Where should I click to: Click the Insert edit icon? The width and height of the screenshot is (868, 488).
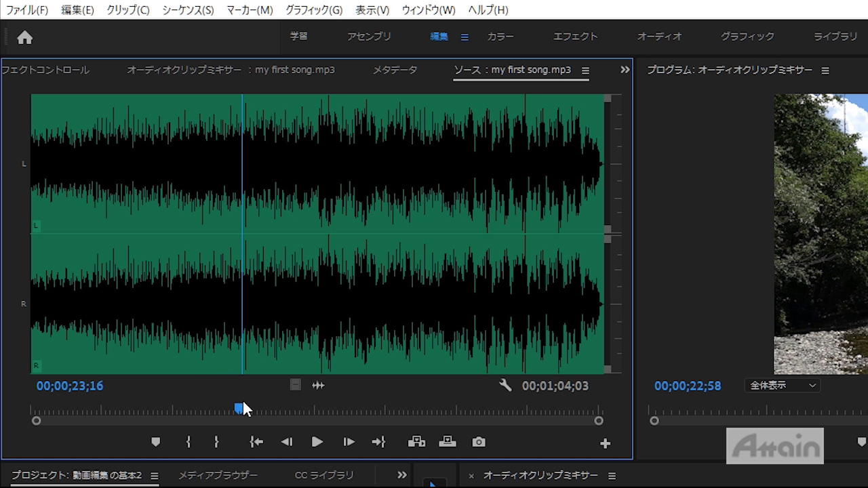tap(416, 442)
